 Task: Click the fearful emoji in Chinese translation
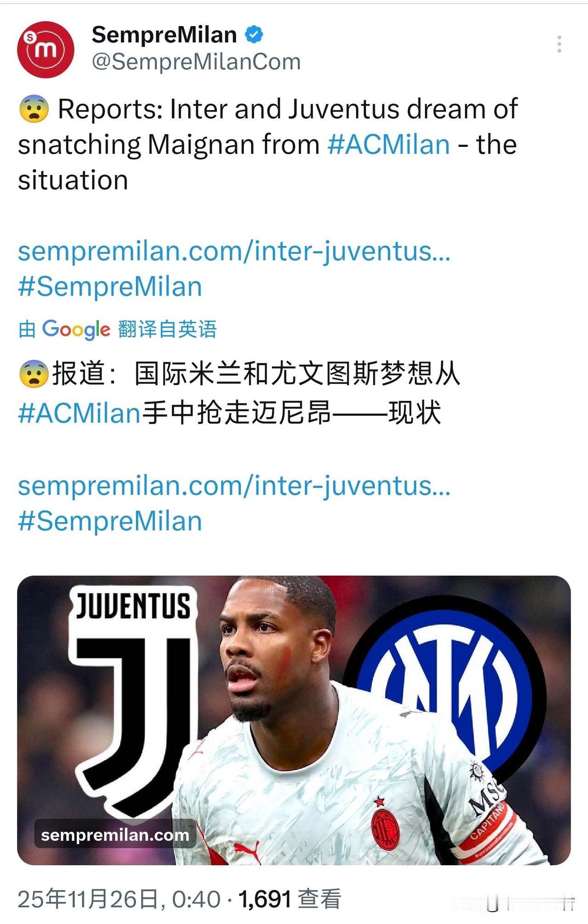click(x=34, y=374)
